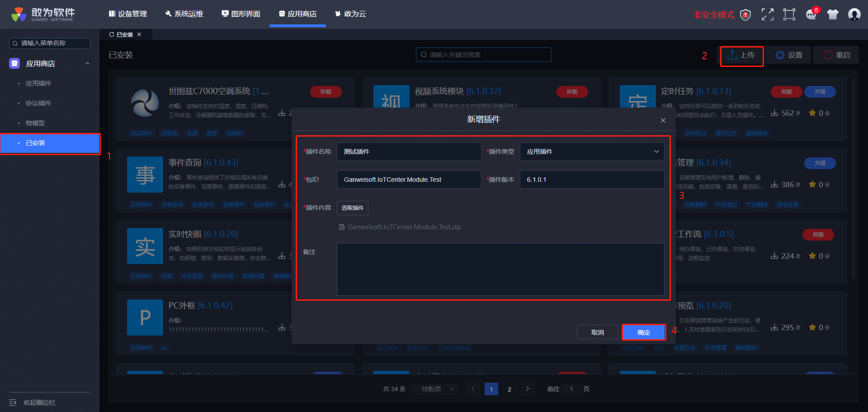Select page 1 in pagination
Image resolution: width=868 pixels, height=412 pixels.
tap(491, 389)
